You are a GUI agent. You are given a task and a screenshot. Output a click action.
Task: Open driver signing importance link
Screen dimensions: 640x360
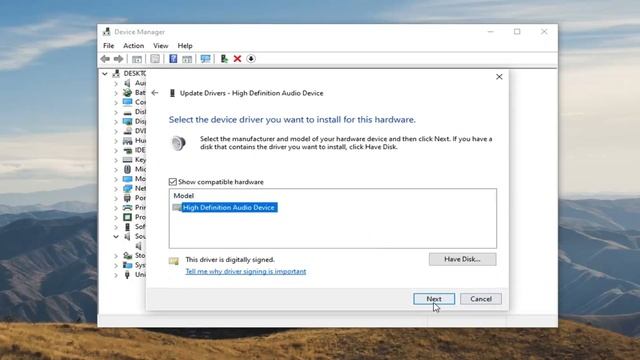click(x=246, y=271)
